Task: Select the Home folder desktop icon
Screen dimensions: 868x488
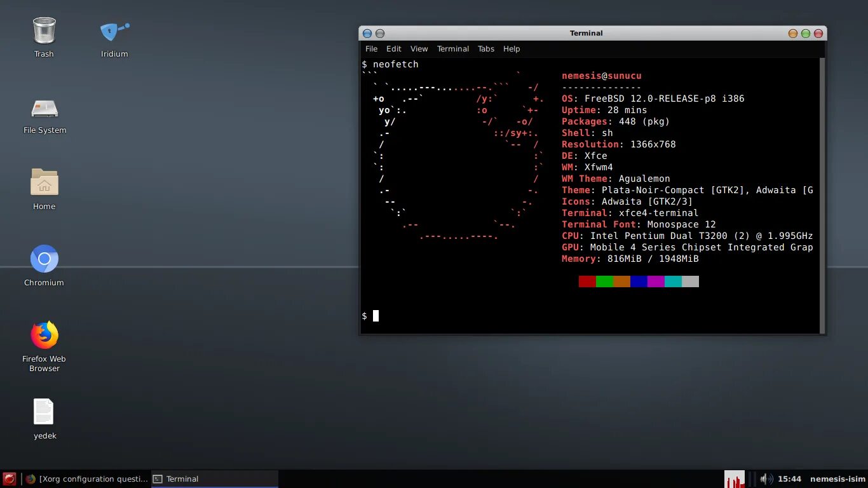Action: coord(44,189)
